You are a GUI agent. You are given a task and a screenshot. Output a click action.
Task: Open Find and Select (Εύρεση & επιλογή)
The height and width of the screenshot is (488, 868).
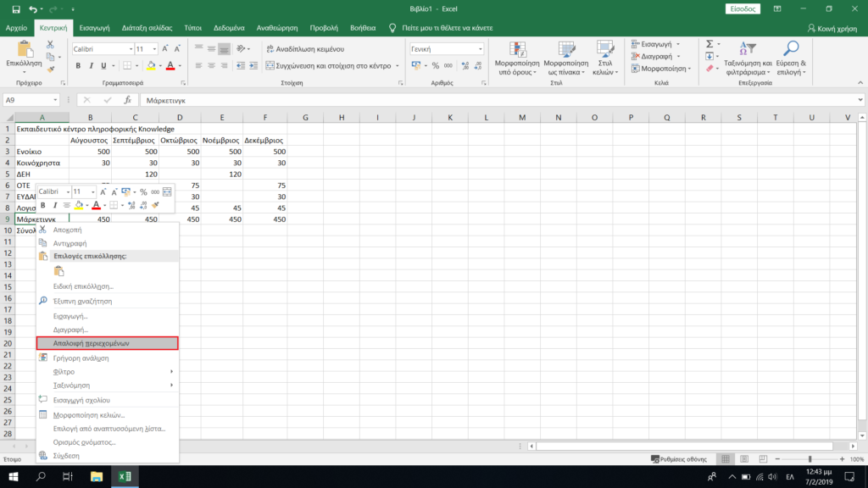(791, 58)
